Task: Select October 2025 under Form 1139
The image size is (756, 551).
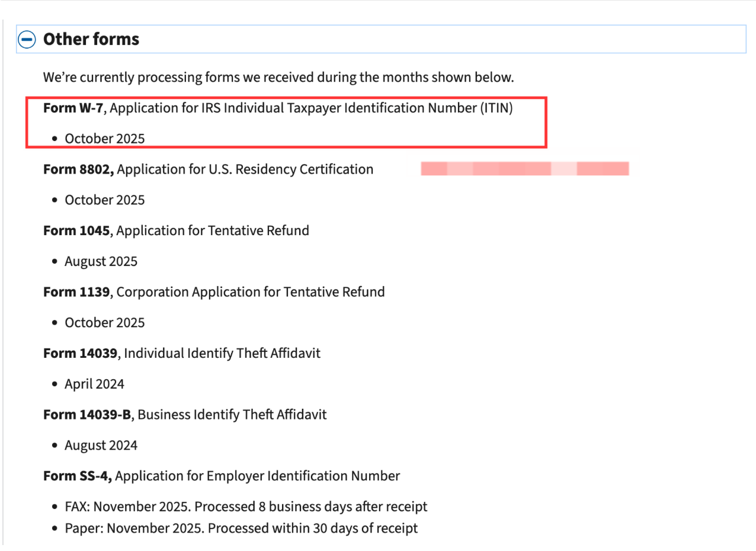Action: click(x=104, y=322)
